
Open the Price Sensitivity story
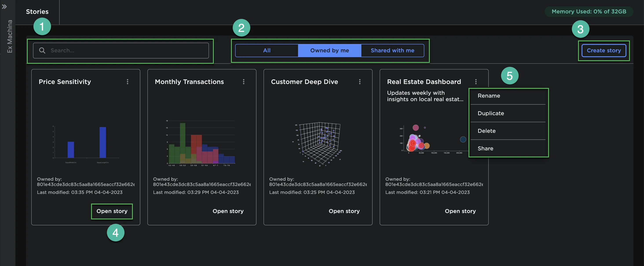click(112, 211)
